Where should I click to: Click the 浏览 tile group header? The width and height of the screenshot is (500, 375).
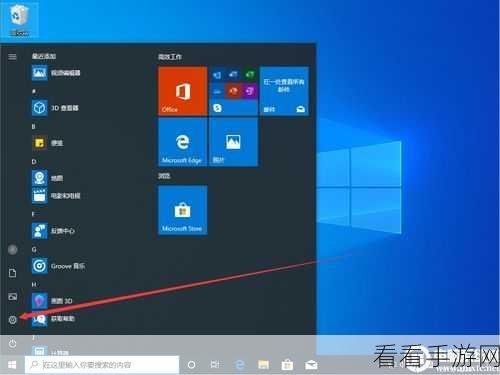click(164, 176)
